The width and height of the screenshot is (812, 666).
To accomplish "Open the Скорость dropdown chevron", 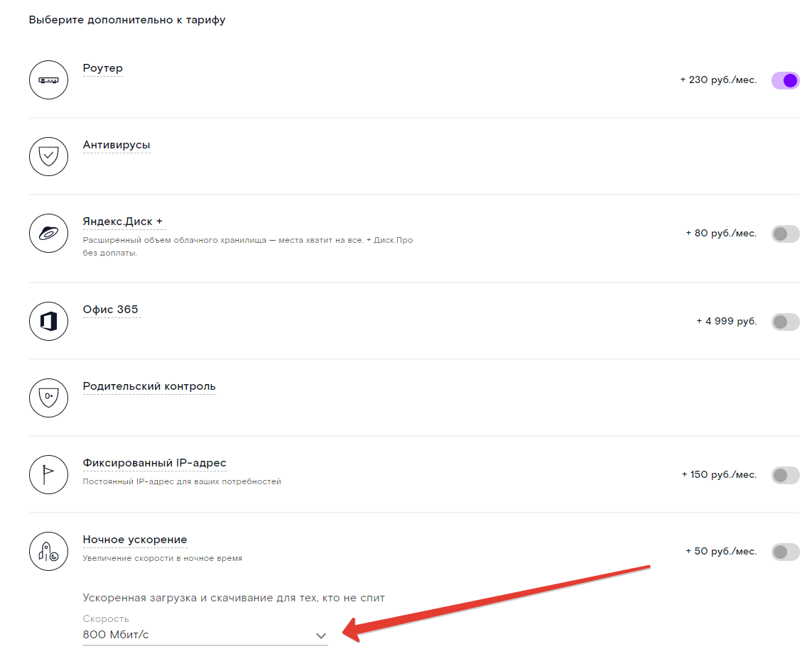I will pos(321,635).
